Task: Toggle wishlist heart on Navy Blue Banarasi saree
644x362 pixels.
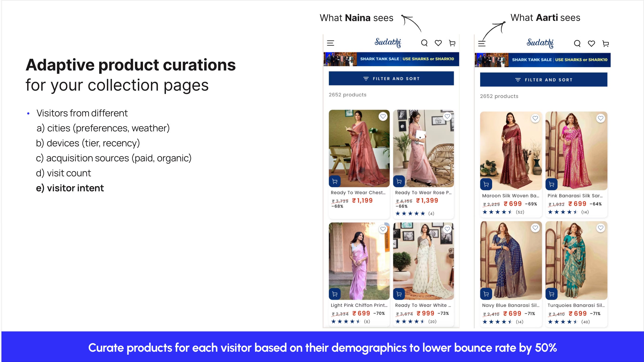Action: 535,228
